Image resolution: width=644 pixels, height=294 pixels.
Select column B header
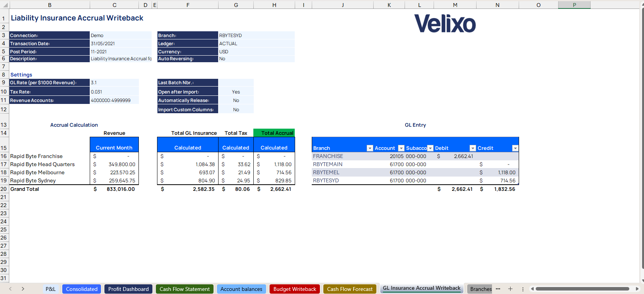pos(50,5)
